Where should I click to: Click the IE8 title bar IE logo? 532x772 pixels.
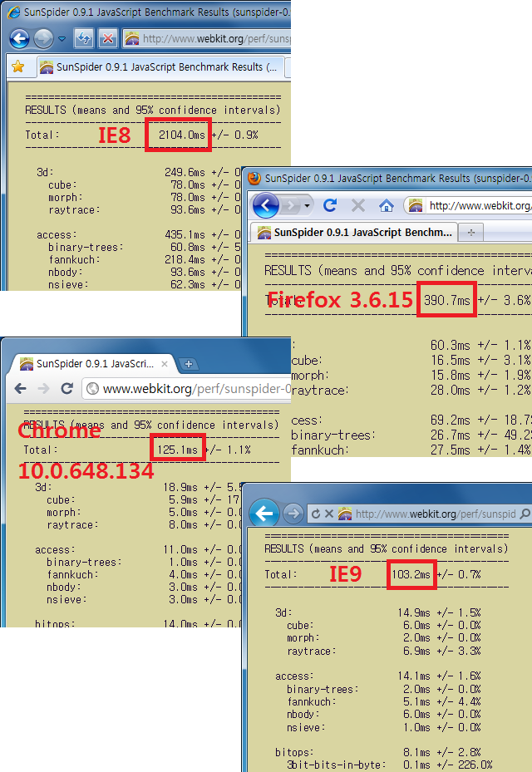(13, 12)
